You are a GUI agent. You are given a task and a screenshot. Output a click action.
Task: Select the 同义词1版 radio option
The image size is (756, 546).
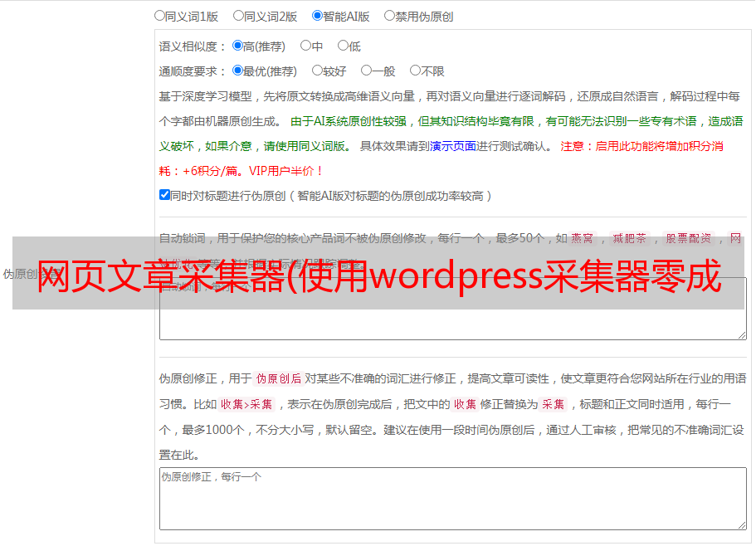click(x=159, y=16)
